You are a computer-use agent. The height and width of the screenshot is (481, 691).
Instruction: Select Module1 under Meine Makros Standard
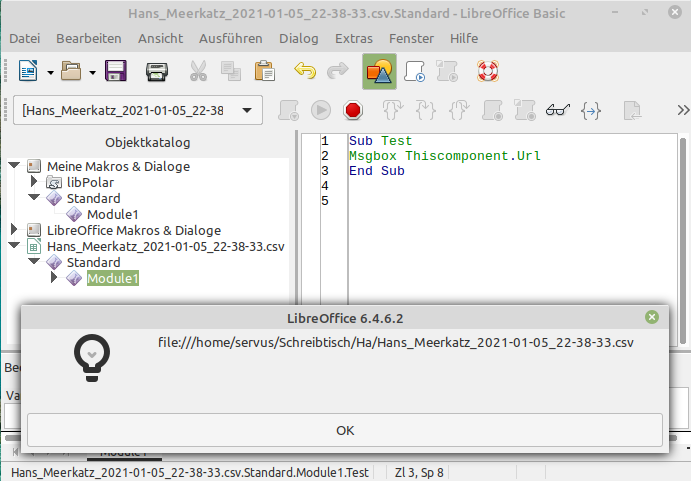click(112, 215)
